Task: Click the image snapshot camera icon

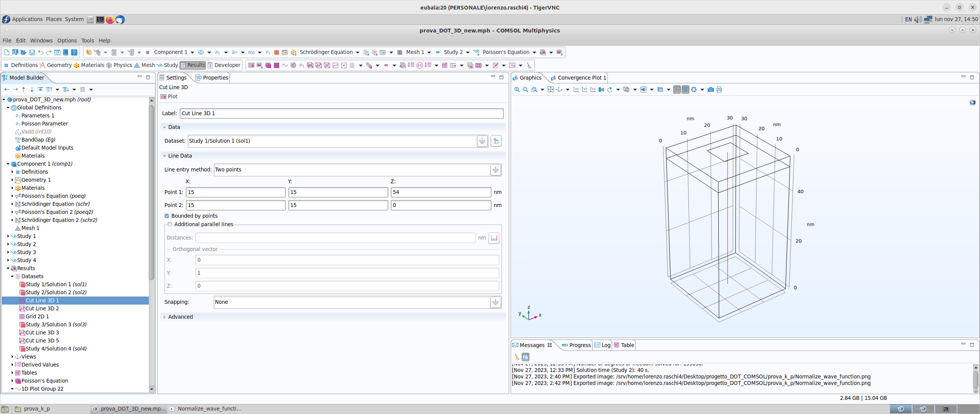Action: click(710, 90)
